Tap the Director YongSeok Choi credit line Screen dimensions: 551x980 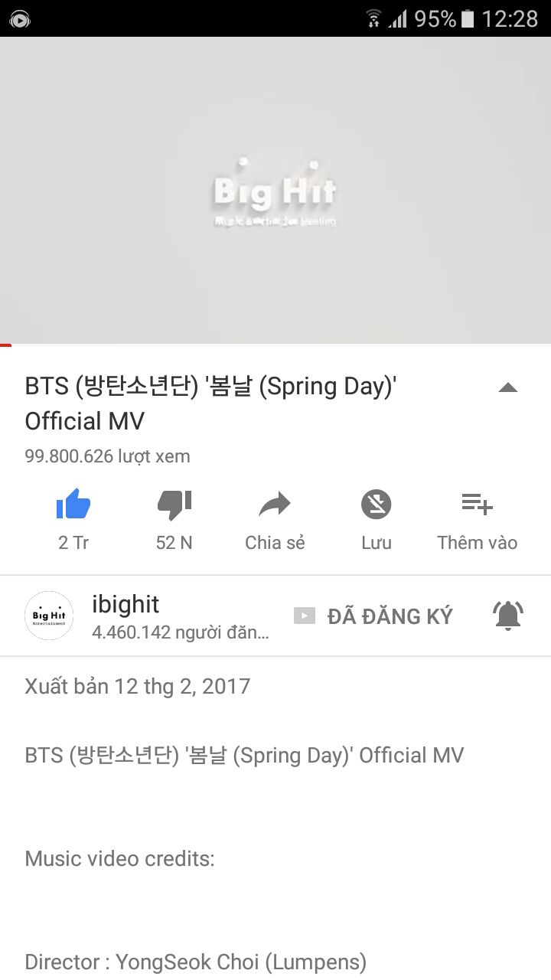196,962
